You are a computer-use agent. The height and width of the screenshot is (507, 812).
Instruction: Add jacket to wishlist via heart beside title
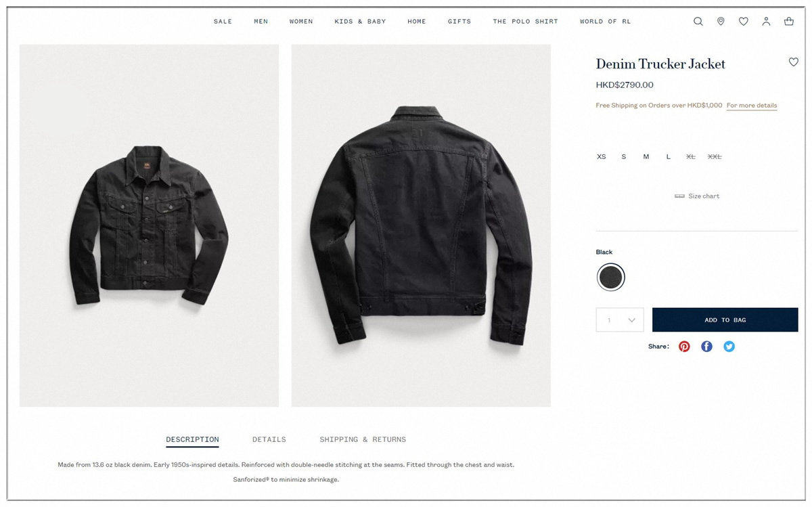coord(794,62)
